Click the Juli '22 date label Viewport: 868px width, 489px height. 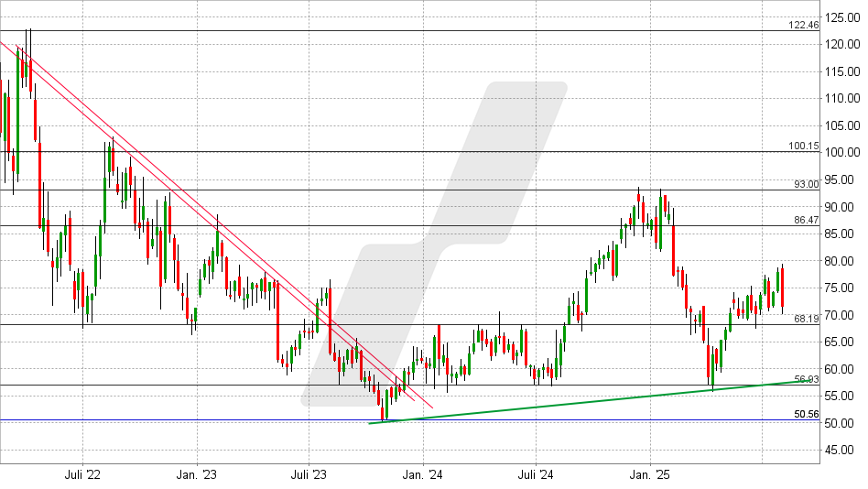pos(82,475)
